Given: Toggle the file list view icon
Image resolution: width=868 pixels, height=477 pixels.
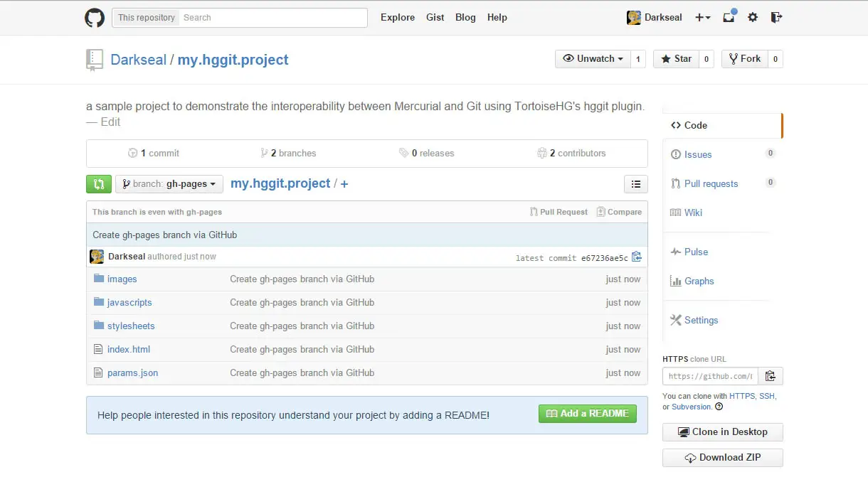Looking at the screenshot, I should (636, 184).
